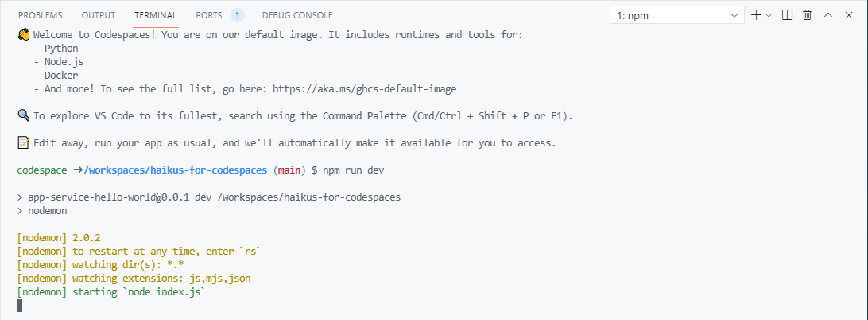
Task: Split the terminal panel
Action: click(788, 15)
